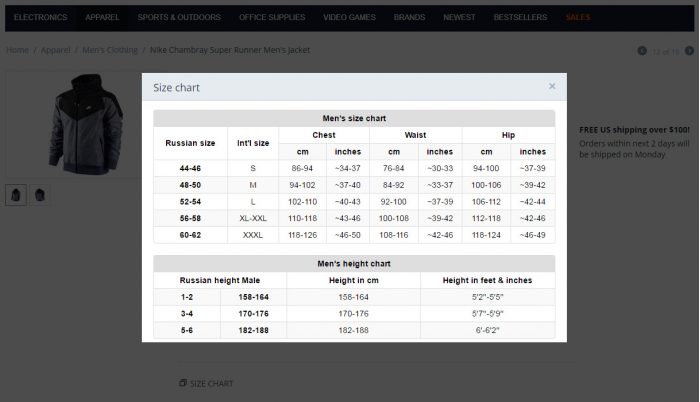Click chest value 86-94 cm

[x=302, y=168]
